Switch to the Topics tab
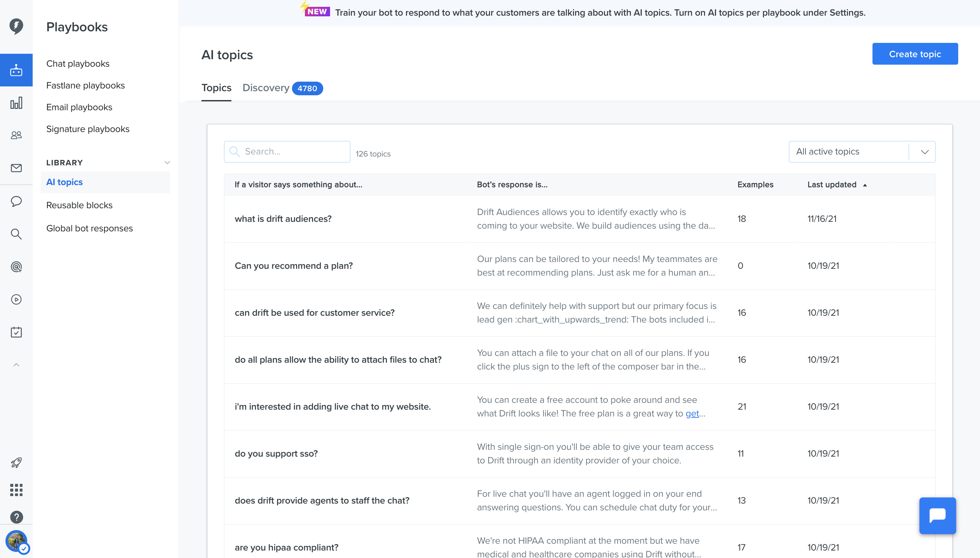The height and width of the screenshot is (558, 980). coord(216,88)
